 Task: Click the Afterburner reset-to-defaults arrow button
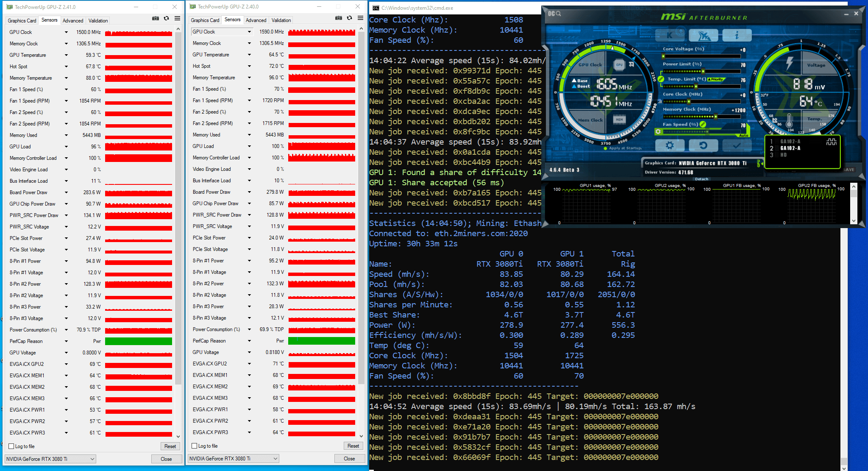tap(703, 145)
